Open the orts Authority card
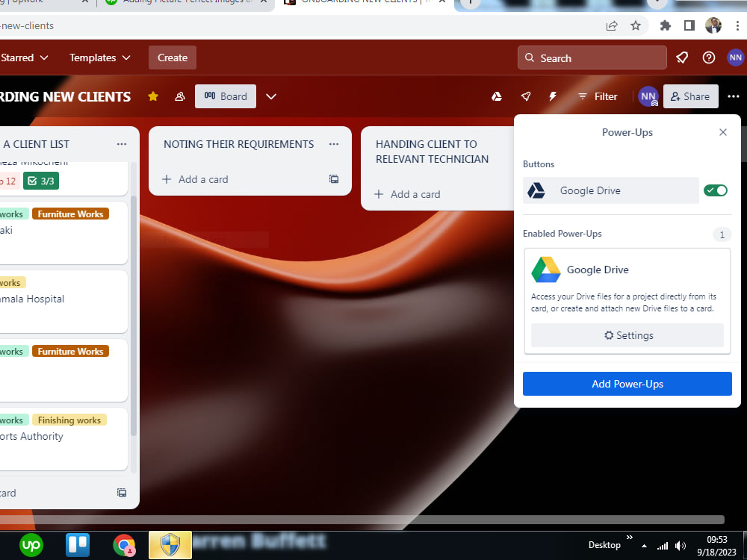Viewport: 747px width, 560px height. click(63, 439)
